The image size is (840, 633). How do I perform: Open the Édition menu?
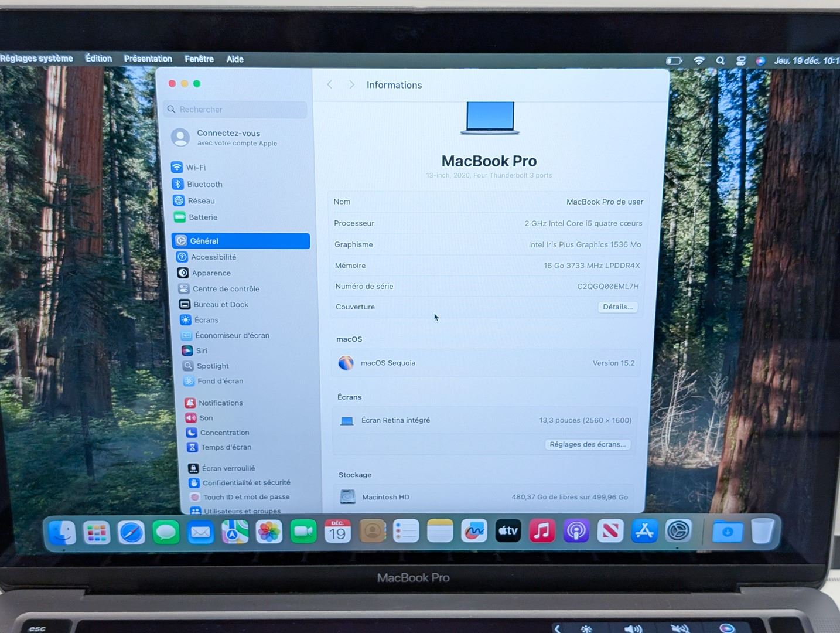[x=98, y=59]
